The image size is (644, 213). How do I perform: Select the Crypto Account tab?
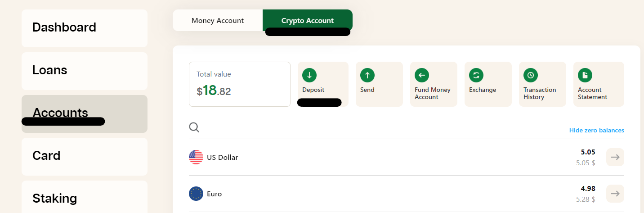(x=308, y=20)
